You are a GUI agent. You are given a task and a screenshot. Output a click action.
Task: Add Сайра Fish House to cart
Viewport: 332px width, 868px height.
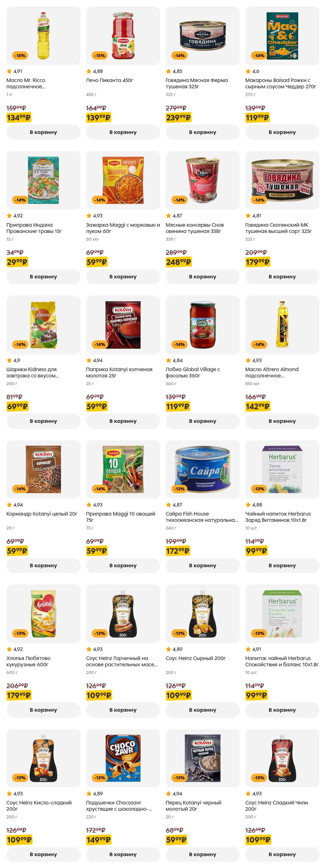[202, 565]
